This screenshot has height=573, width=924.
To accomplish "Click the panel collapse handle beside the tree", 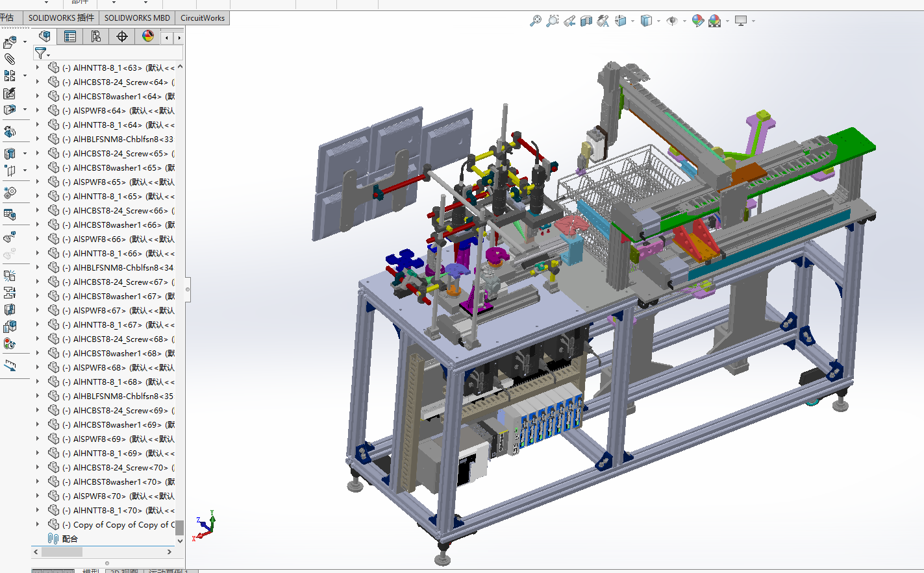I will tap(188, 289).
